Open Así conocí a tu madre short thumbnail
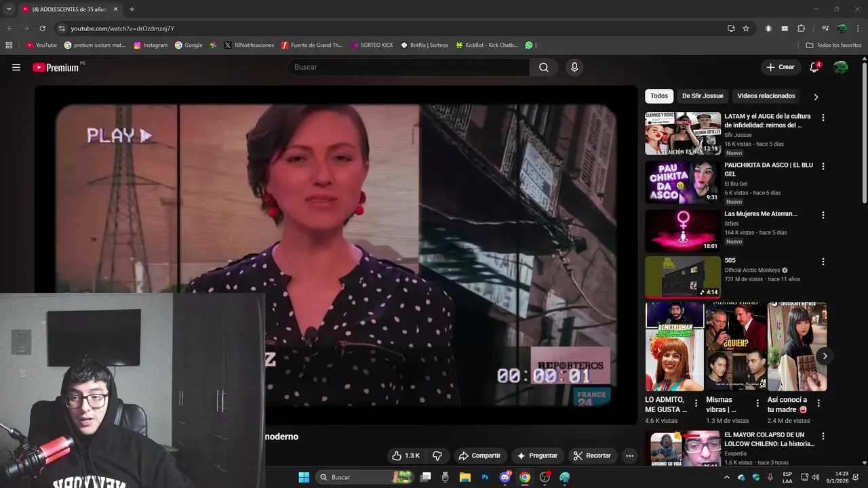This screenshot has height=488, width=868. [797, 347]
